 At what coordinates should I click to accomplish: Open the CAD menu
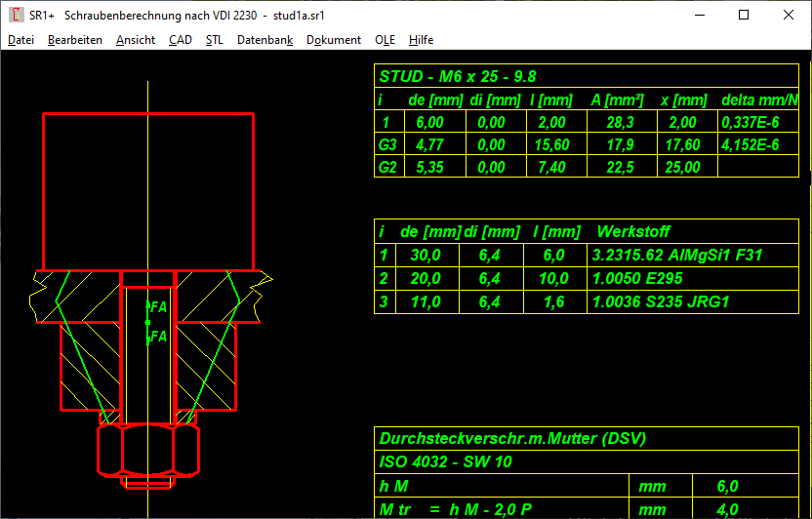coord(180,40)
